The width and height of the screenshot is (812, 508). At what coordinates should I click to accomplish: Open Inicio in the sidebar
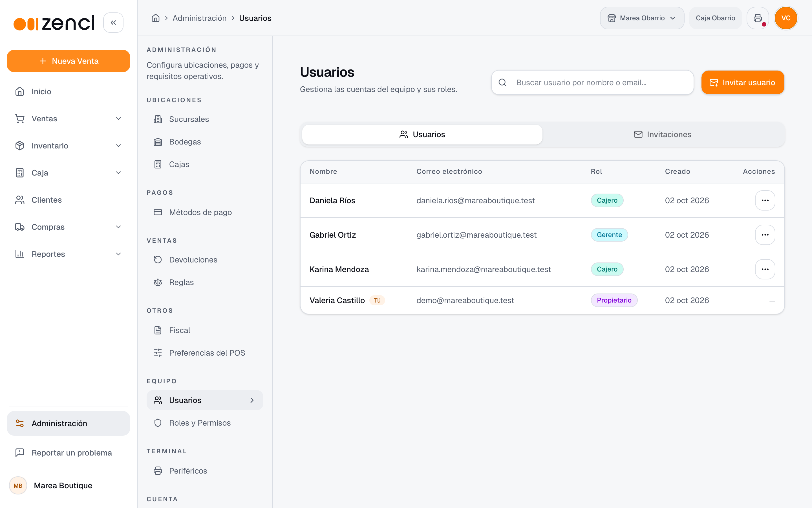pyautogui.click(x=68, y=91)
